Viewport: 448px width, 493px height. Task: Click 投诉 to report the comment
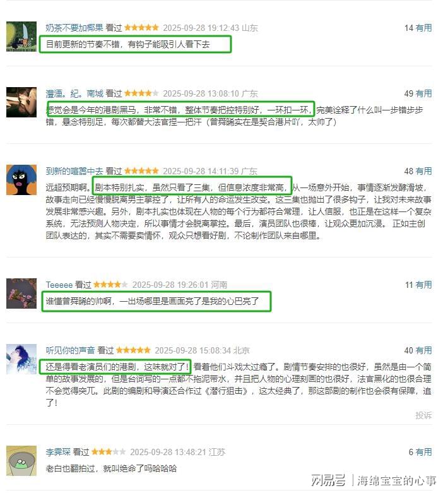tap(423, 415)
